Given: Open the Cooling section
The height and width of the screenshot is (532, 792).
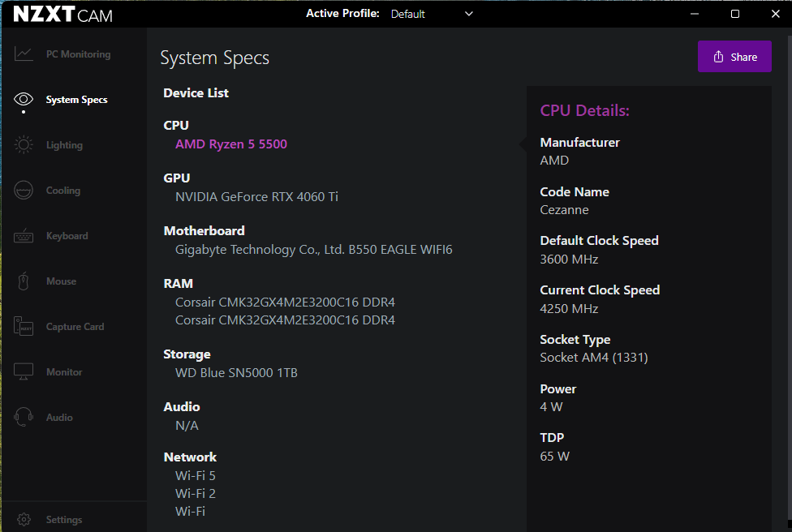Looking at the screenshot, I should 63,191.
